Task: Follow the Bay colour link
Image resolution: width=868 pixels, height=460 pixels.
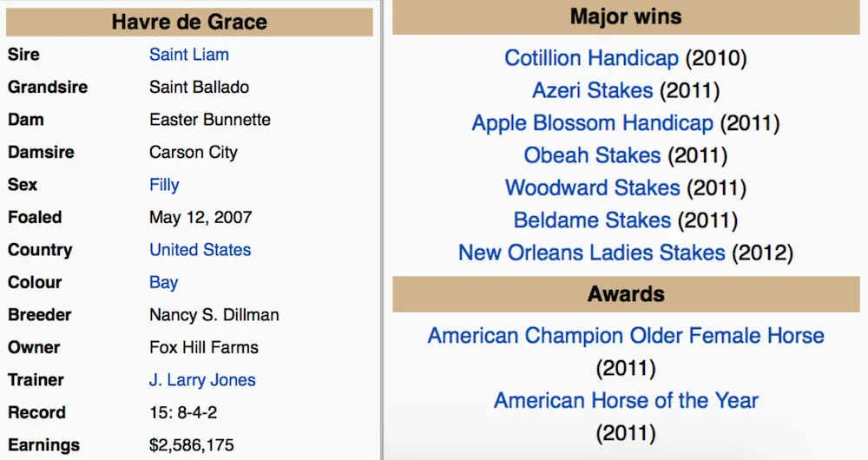Action: pos(163,282)
